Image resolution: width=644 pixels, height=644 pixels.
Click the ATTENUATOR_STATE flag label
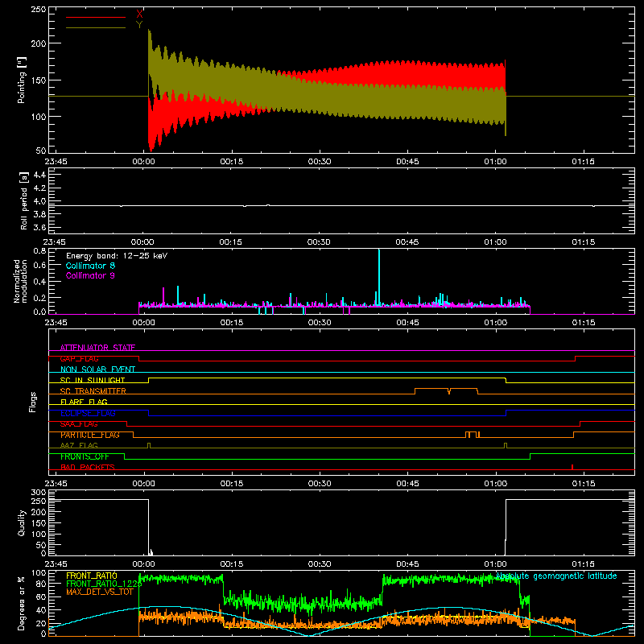click(97, 348)
